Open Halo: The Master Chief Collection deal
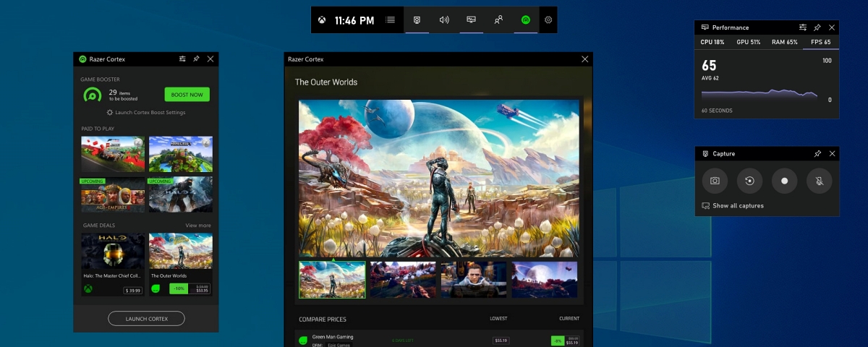The image size is (868, 347). [x=113, y=265]
